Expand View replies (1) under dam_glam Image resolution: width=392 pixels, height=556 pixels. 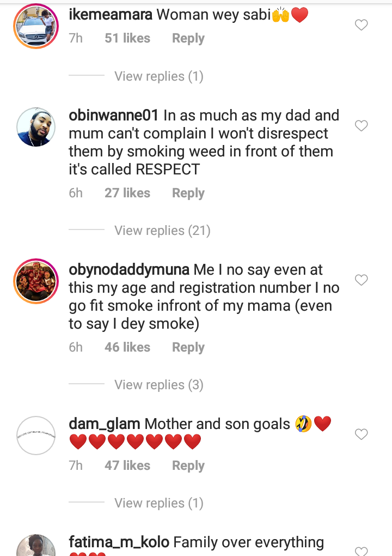(158, 503)
